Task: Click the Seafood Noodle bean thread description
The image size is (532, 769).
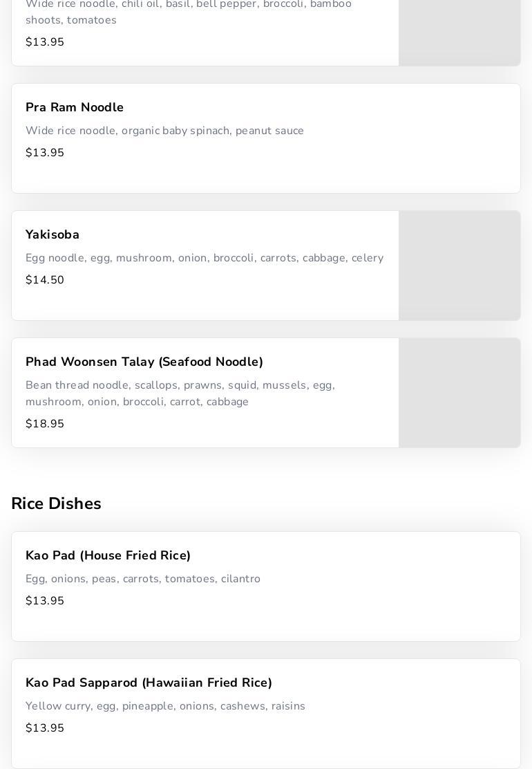Action: tap(180, 393)
